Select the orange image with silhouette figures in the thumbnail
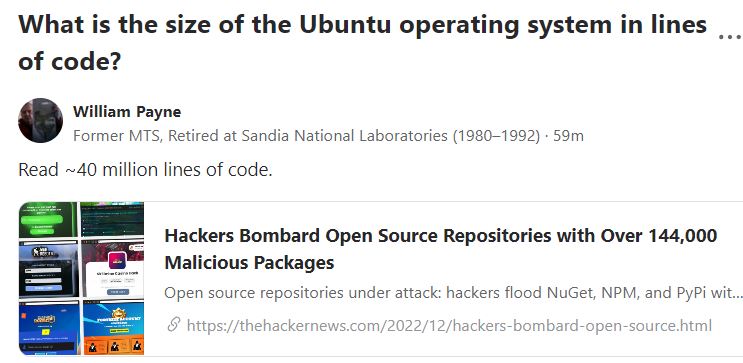743x363 pixels. click(x=114, y=328)
